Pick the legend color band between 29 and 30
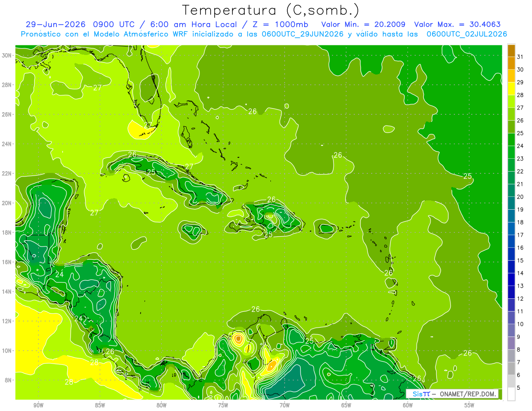Image resolution: width=532 pixels, height=411 pixels. pyautogui.click(x=511, y=76)
